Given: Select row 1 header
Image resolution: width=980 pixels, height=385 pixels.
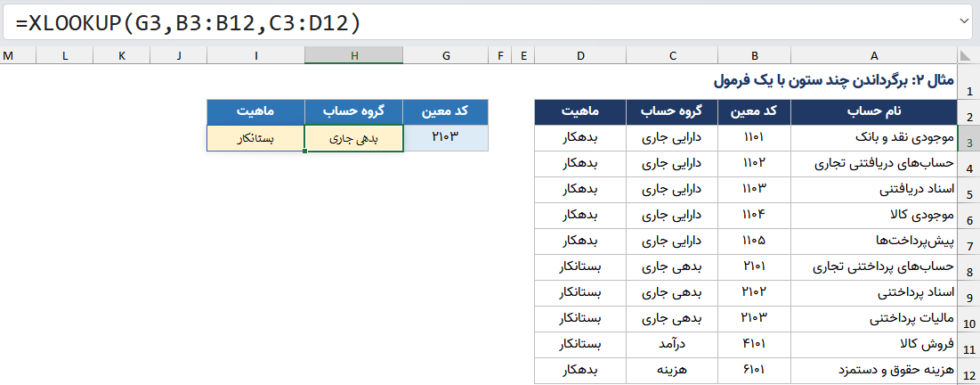Looking at the screenshot, I should 968,82.
